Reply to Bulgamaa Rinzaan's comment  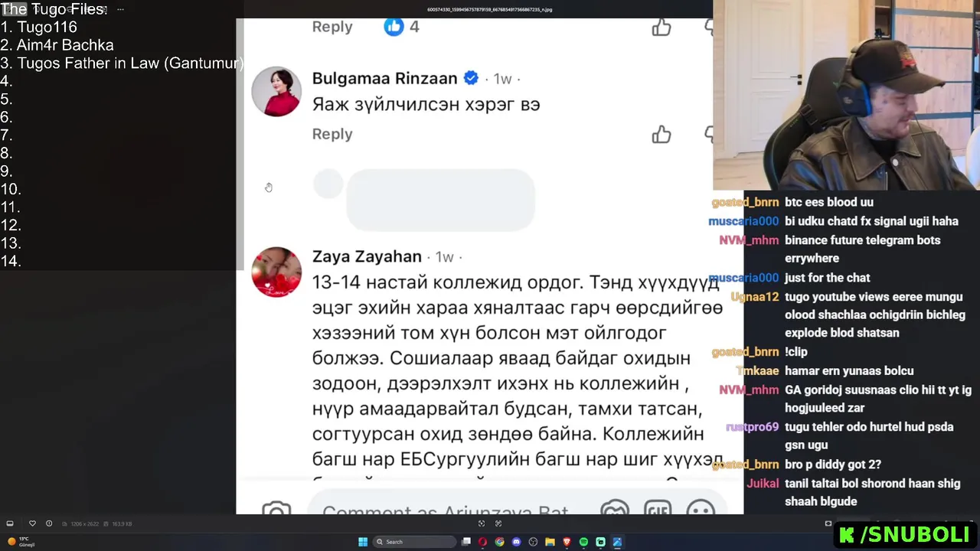(332, 134)
